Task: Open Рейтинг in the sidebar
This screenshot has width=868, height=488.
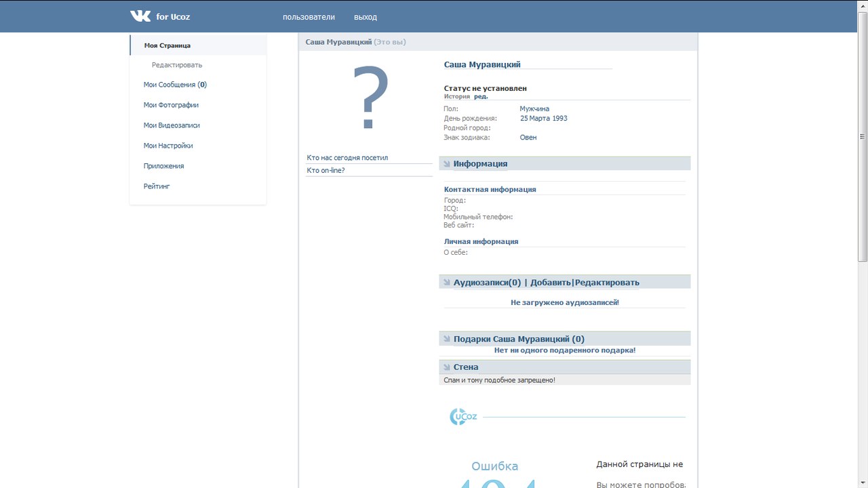Action: click(x=157, y=186)
